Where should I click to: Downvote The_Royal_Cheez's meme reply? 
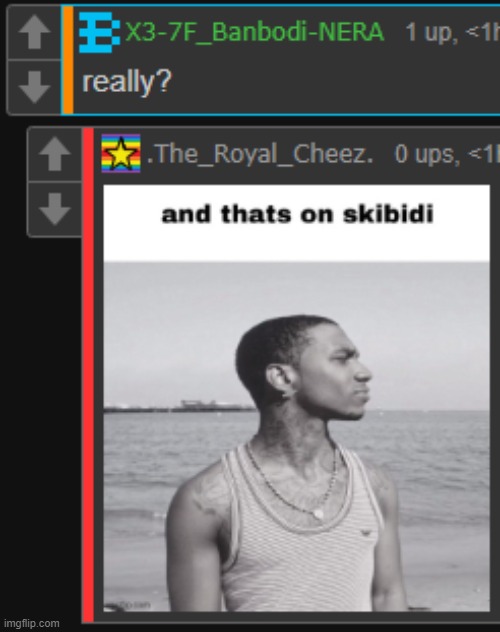pos(55,208)
